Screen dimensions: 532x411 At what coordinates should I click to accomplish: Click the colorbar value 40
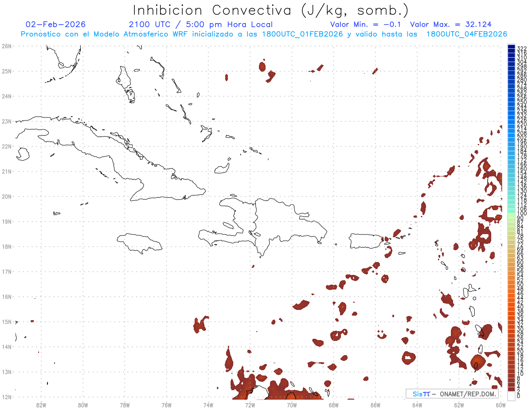tap(520, 307)
